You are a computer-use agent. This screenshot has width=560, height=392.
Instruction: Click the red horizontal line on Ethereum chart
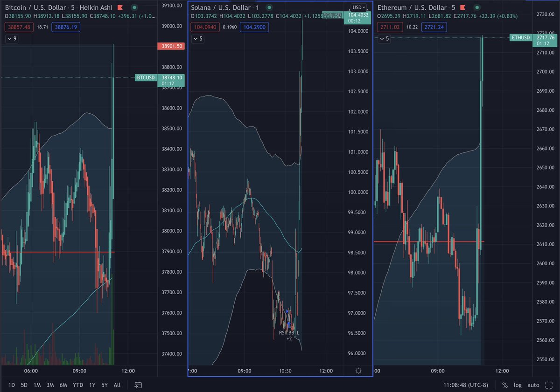(x=429, y=241)
